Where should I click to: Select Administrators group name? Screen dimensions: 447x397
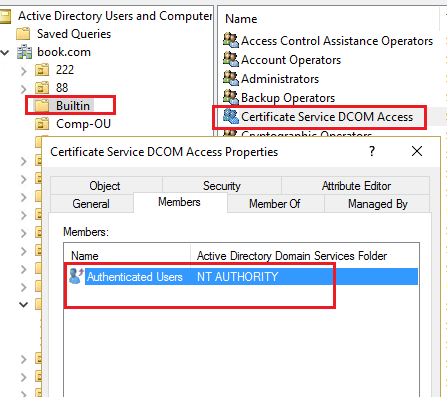280,79
